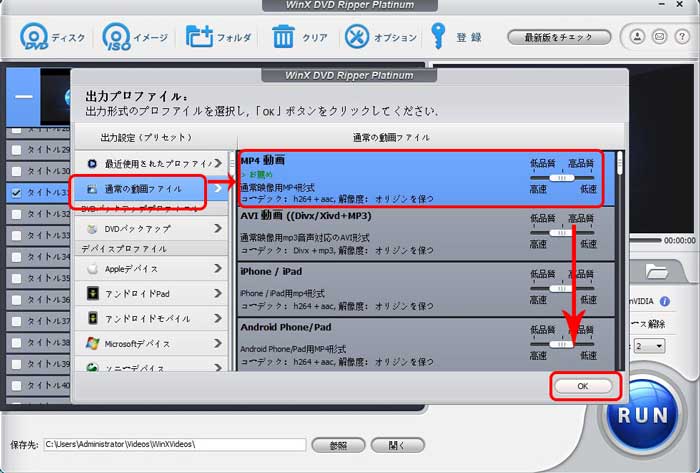Viewport: 700px width, 473px height.
Task: Expand 通常の動画ファイル chevron
Action: [218, 188]
